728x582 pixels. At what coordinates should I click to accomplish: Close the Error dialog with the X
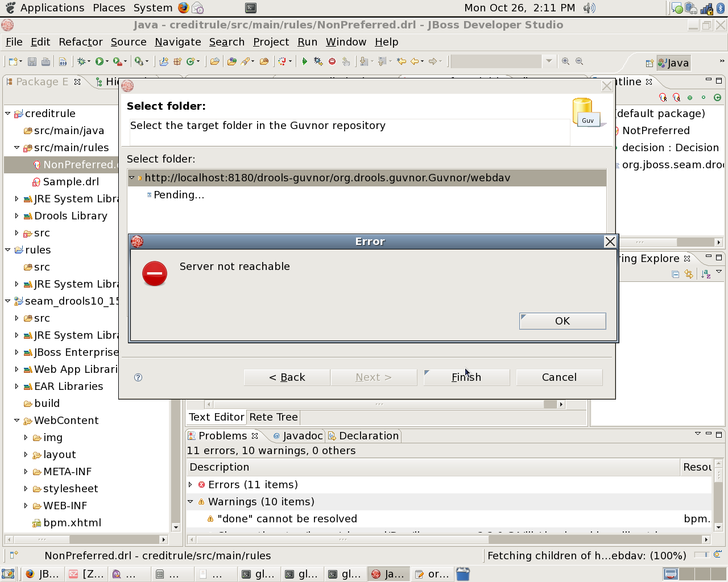(610, 242)
